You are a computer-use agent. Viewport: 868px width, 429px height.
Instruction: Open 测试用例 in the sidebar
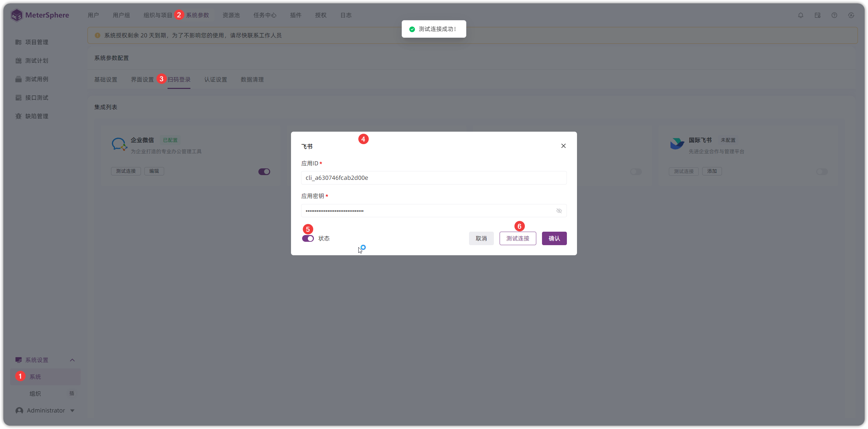tap(37, 79)
